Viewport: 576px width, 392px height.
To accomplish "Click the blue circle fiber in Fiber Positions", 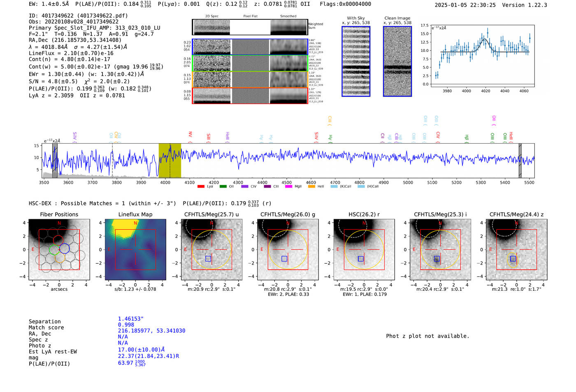I will (65, 248).
